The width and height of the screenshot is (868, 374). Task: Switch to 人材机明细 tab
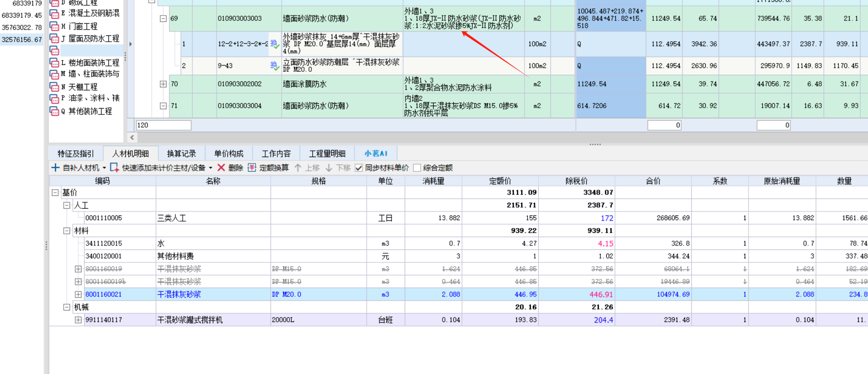[x=130, y=154]
